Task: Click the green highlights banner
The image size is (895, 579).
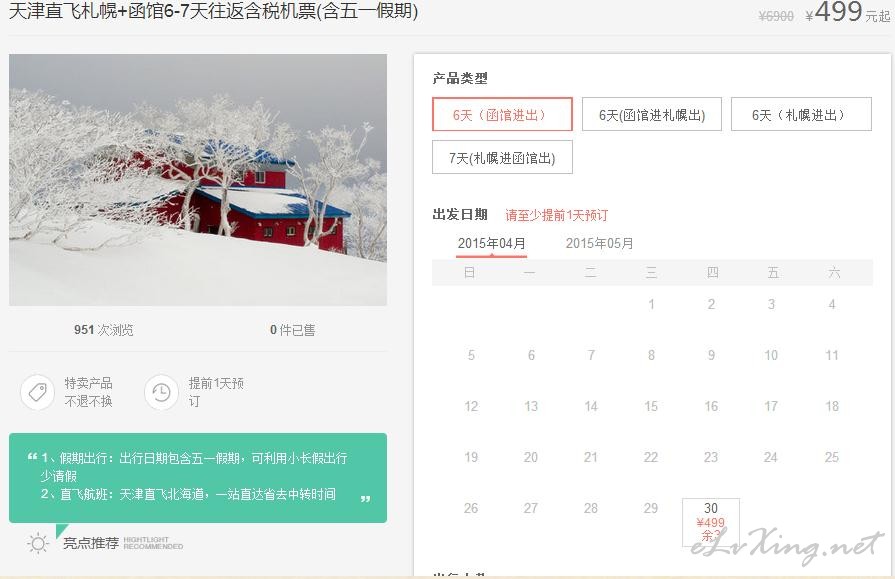Action: (198, 478)
